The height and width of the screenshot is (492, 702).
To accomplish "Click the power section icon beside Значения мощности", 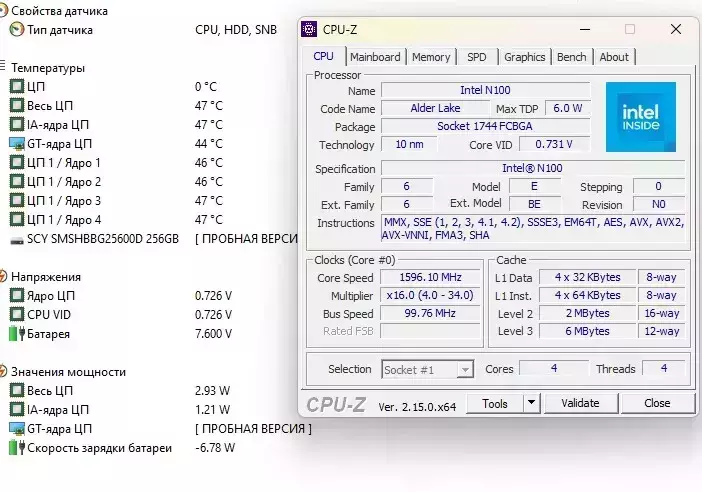I will pos(3,372).
